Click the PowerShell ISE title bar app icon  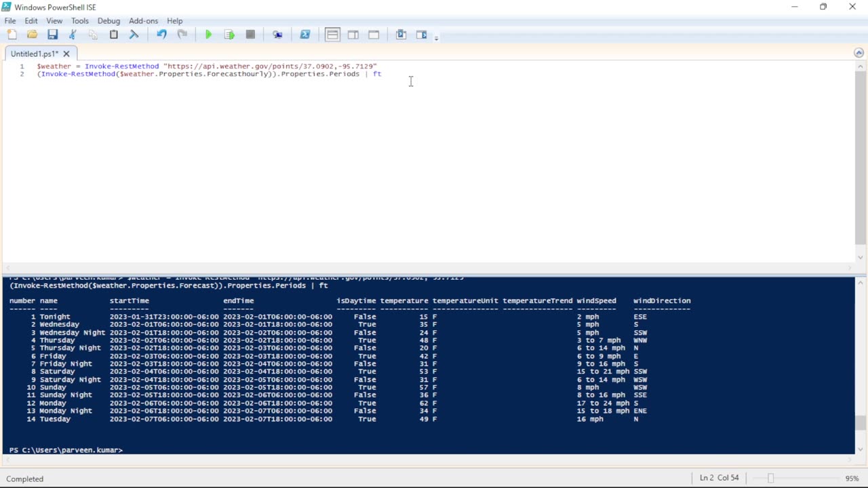tap(7, 7)
